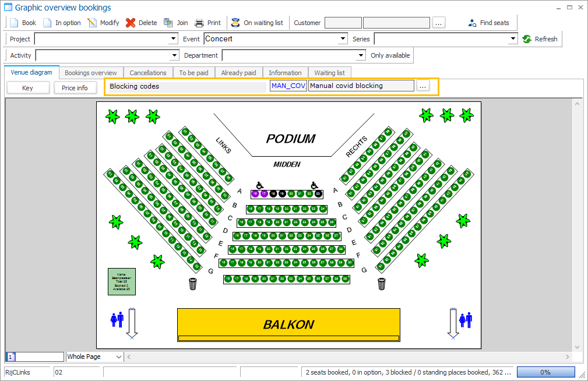Click the 0% progress bar

tap(545, 372)
